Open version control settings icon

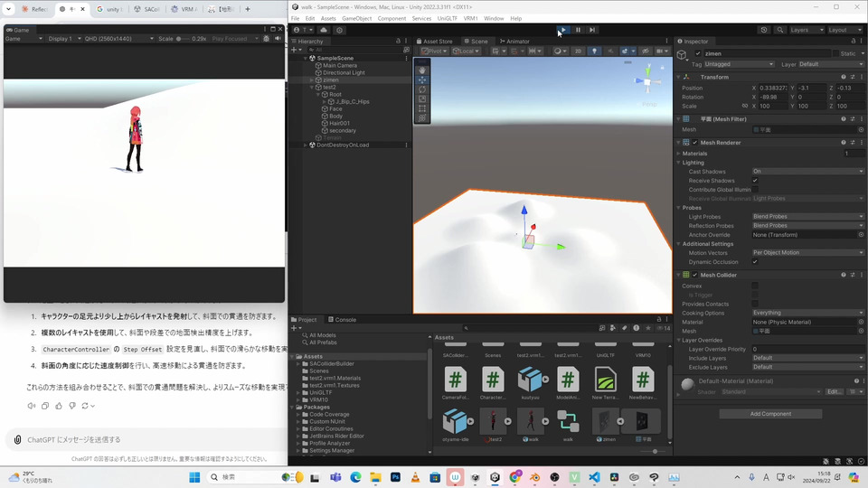click(339, 30)
